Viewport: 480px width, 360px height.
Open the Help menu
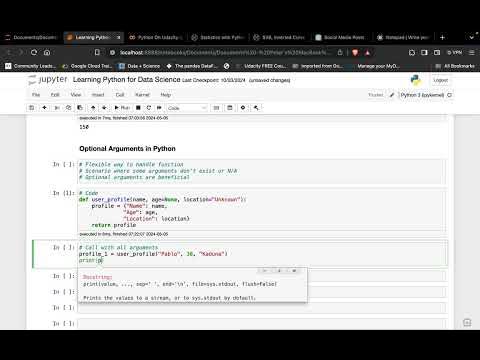tap(166, 95)
